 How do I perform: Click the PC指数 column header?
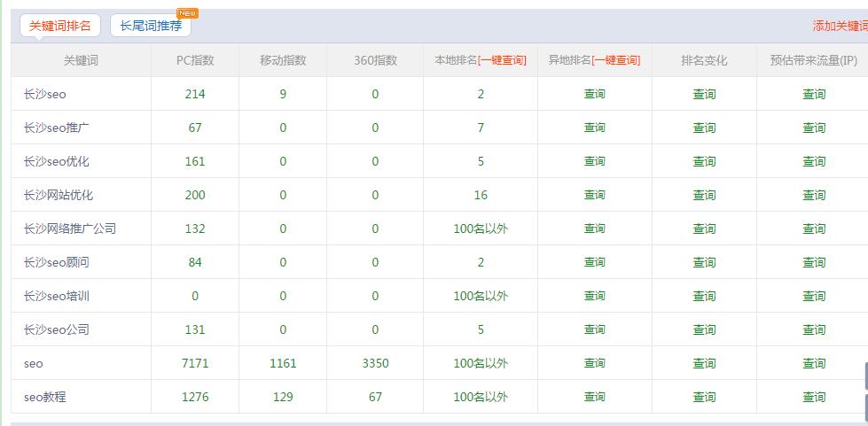195,60
